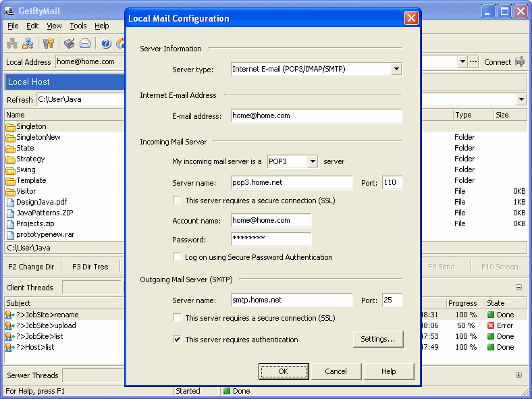Enable SSL for the incoming mail server

[177, 201]
